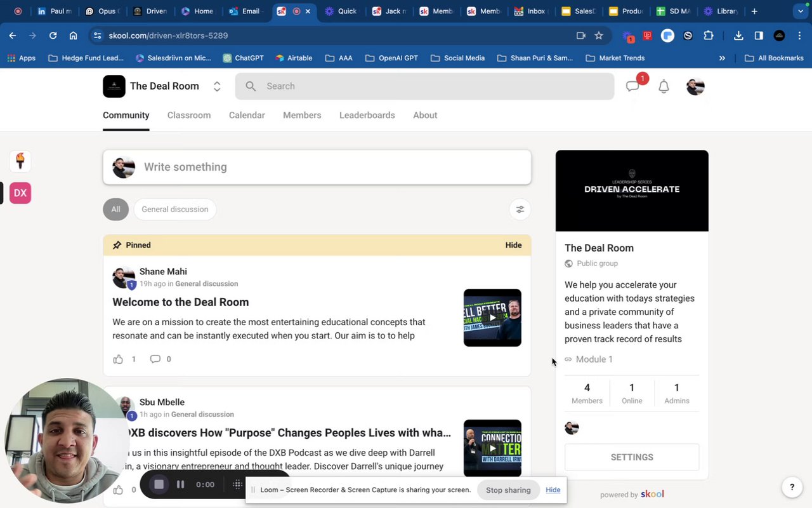Open the Welcome to the Deal Room post title
The height and width of the screenshot is (508, 812).
click(181, 302)
